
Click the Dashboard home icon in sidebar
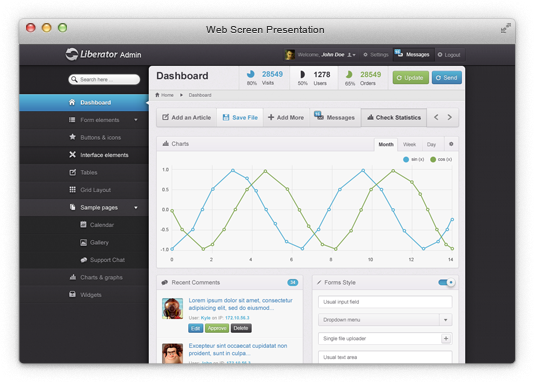[72, 102]
